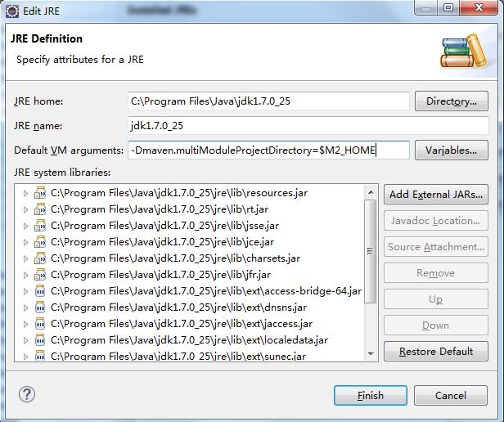Click the jar icon for rt.jar
Screen dimensions: 504x422
[40, 209]
